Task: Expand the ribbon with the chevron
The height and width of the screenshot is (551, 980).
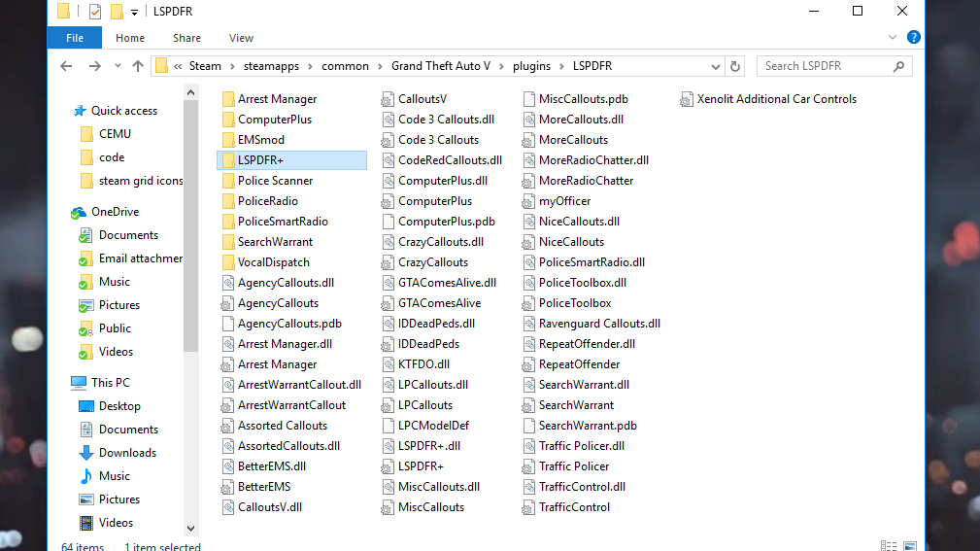Action: 893,38
